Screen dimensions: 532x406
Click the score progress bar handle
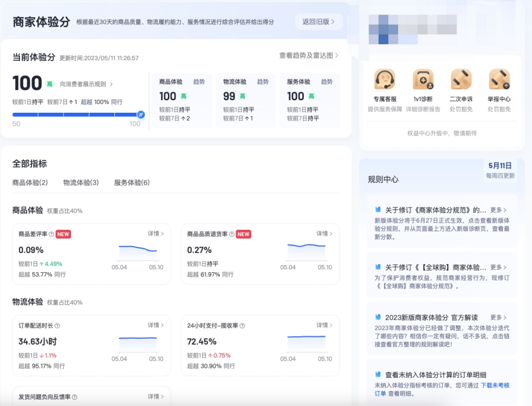[x=141, y=115]
